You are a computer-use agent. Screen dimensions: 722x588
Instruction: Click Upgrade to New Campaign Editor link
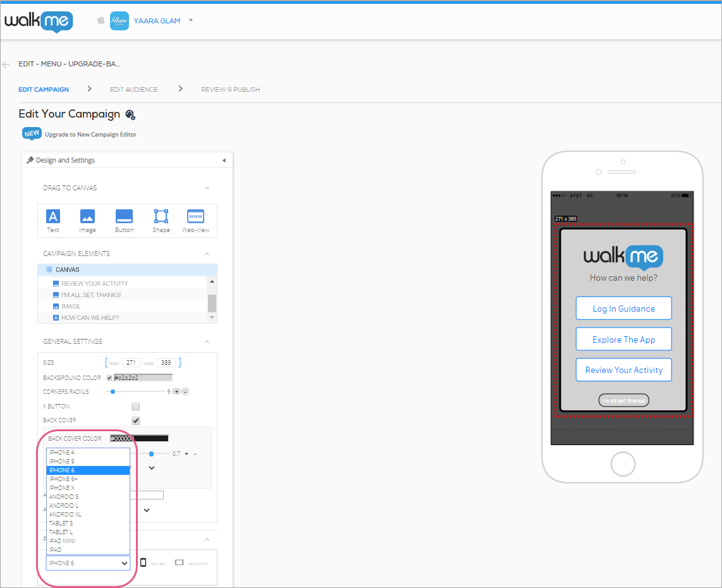[90, 135]
